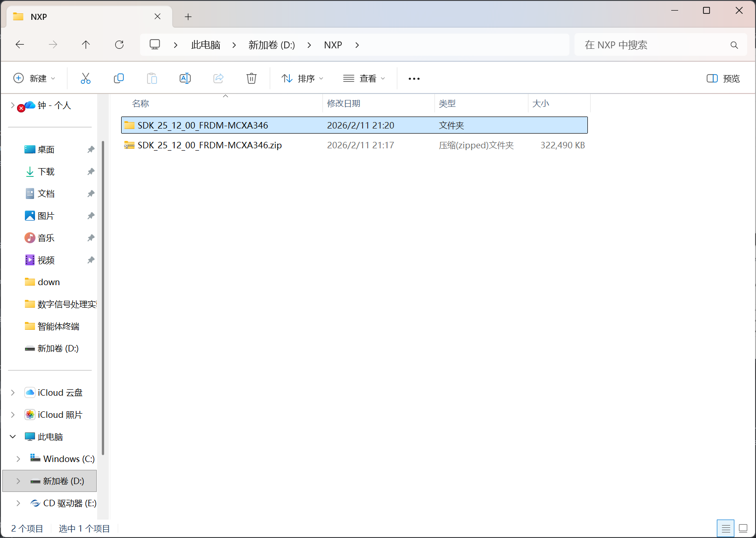This screenshot has width=756, height=538.
Task: Sort by 大小 column header
Action: (x=541, y=104)
